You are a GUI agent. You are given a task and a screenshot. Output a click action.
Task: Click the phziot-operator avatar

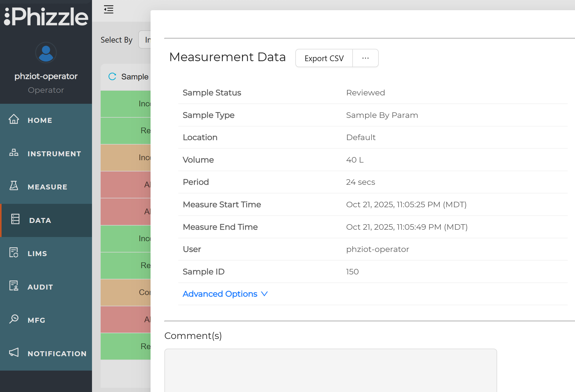coord(46,52)
